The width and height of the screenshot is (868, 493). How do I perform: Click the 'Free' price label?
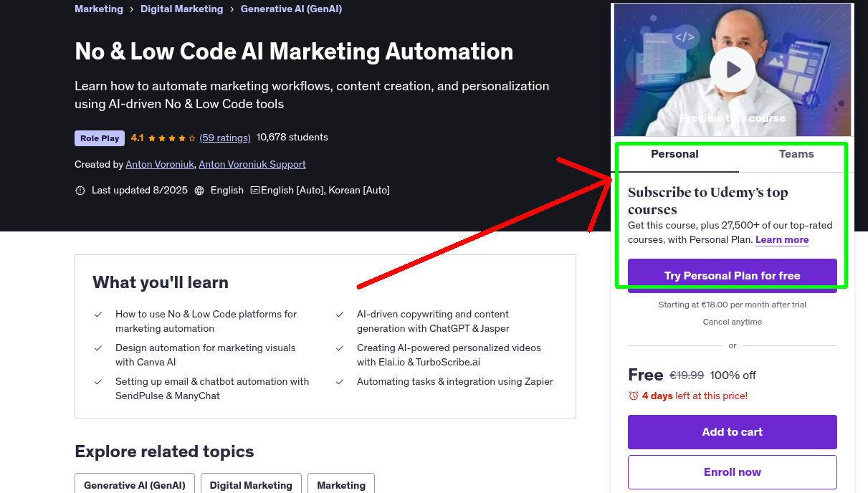coord(646,375)
